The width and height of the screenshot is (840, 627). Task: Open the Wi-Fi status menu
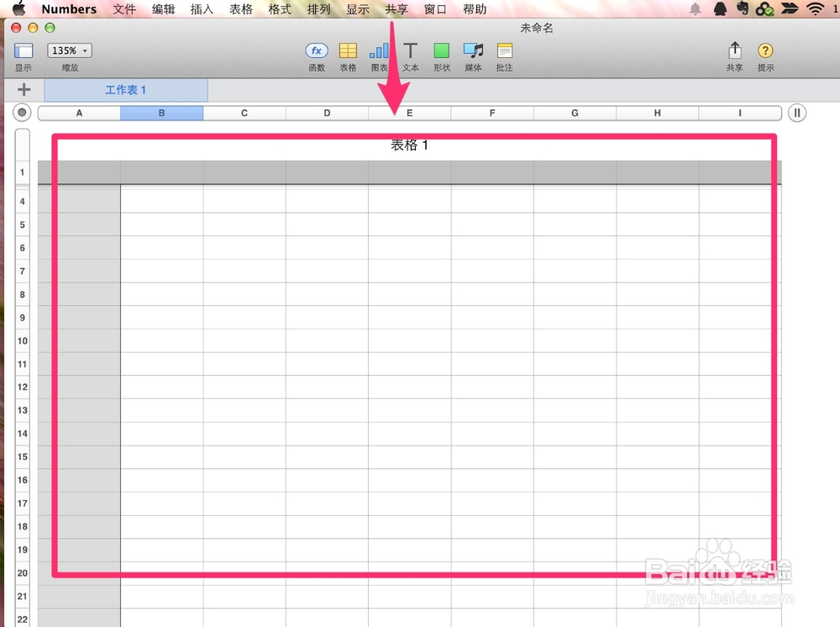[x=816, y=8]
